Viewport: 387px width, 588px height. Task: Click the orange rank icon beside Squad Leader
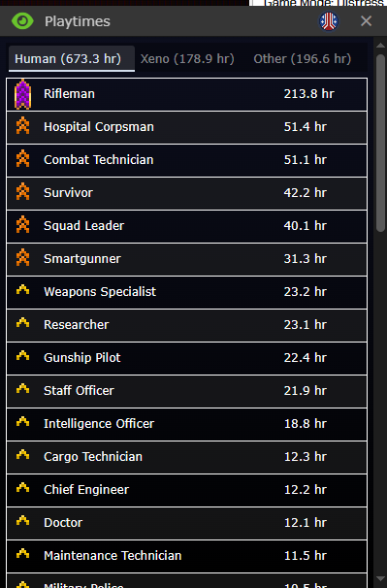[22, 225]
